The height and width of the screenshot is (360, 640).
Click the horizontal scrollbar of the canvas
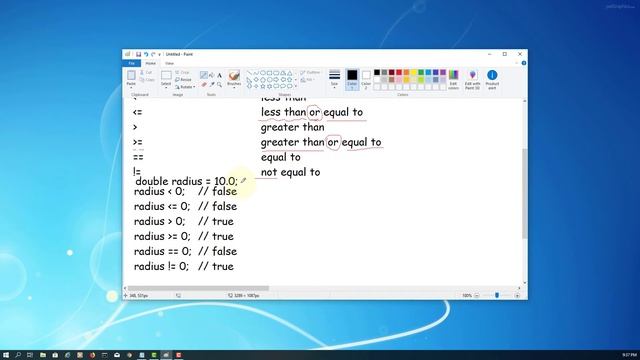198,288
